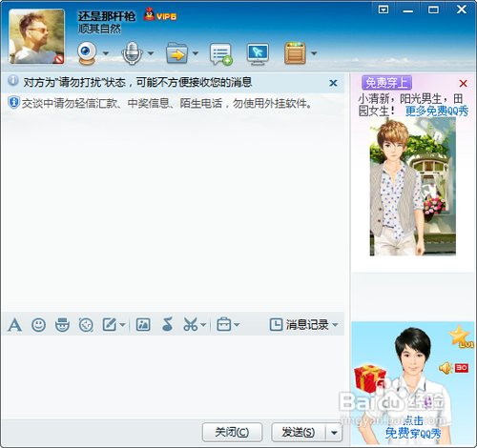Open send-key options arrow beside 发送
477x448 pixels.
coord(334,433)
